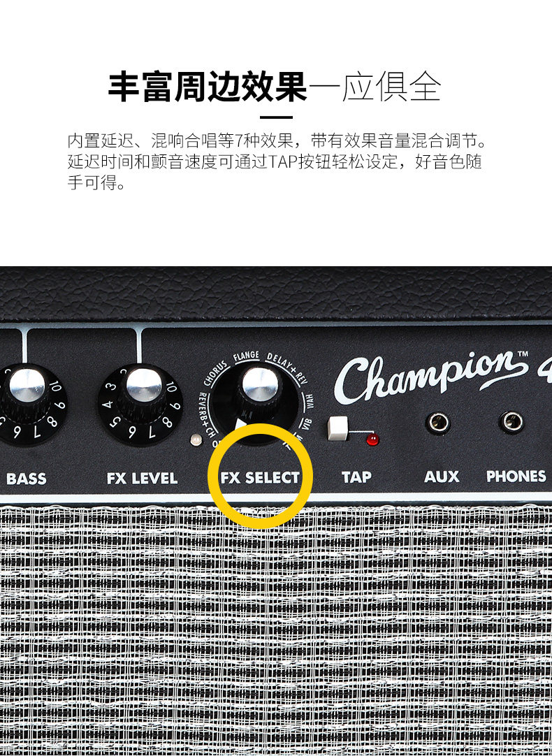This screenshot has width=552, height=756.
Task: Click the FX SELECT label text
Action: click(x=261, y=478)
